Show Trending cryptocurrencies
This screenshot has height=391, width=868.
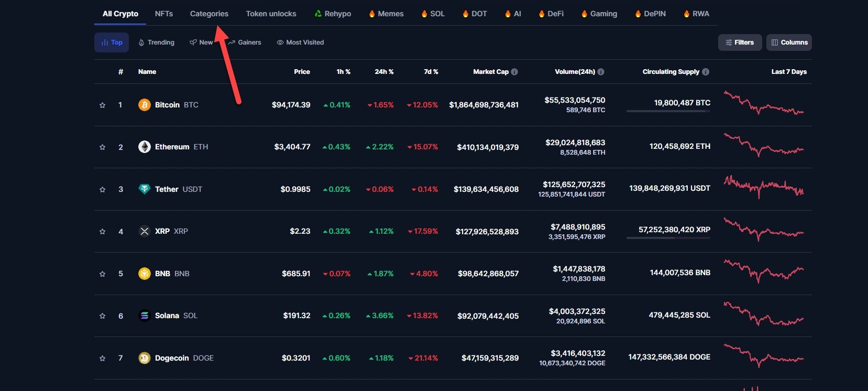156,42
